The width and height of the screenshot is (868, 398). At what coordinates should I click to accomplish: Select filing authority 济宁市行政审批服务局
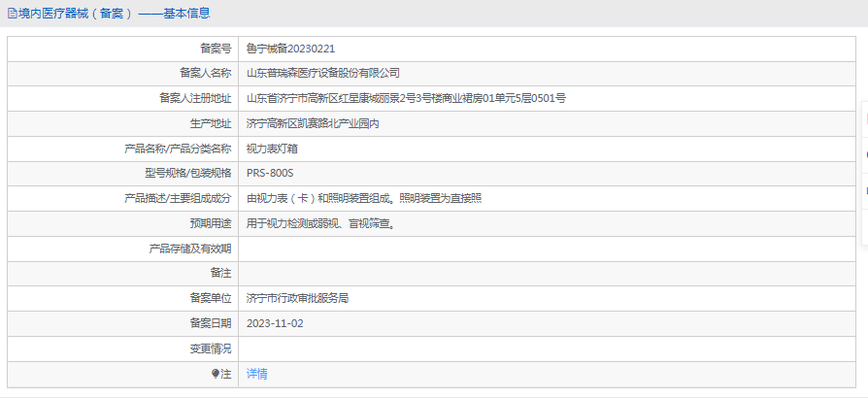pos(297,298)
